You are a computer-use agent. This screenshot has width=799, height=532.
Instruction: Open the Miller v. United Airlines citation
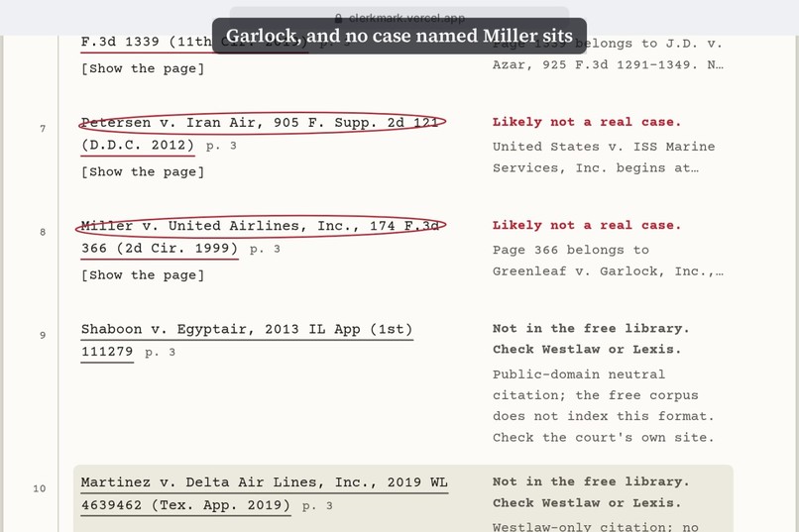[260, 237]
